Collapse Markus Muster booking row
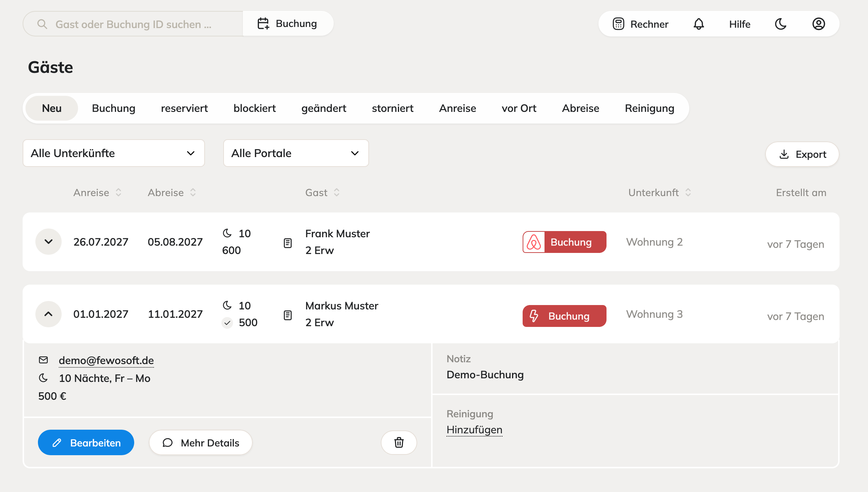Image resolution: width=868 pixels, height=492 pixels. pos(49,314)
